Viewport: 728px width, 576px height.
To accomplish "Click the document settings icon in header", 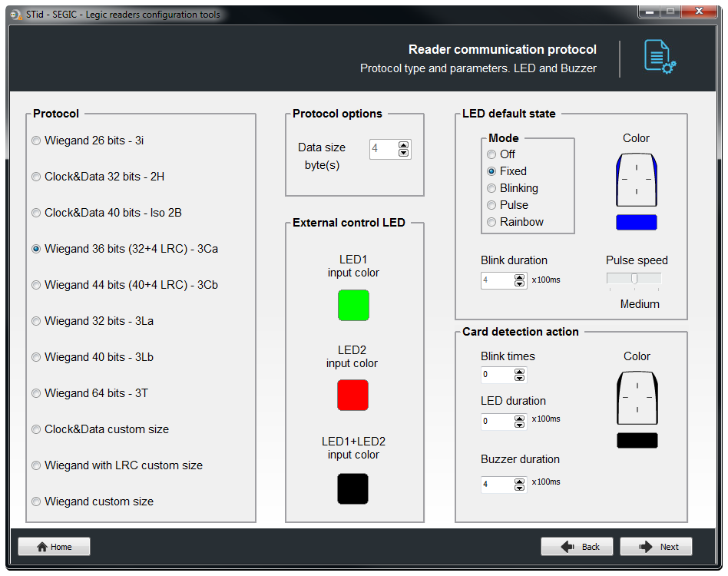I will [x=660, y=57].
